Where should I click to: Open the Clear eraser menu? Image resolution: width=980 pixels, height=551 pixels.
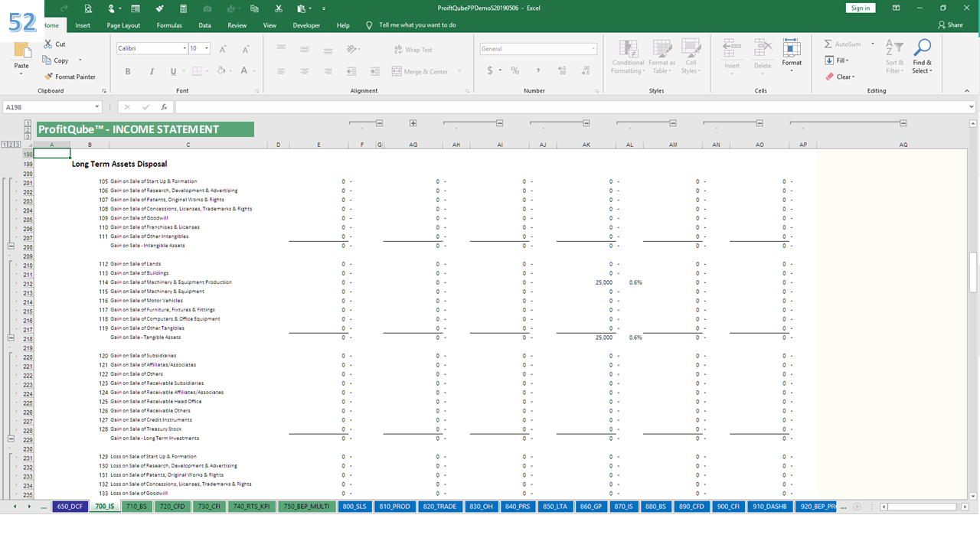840,77
